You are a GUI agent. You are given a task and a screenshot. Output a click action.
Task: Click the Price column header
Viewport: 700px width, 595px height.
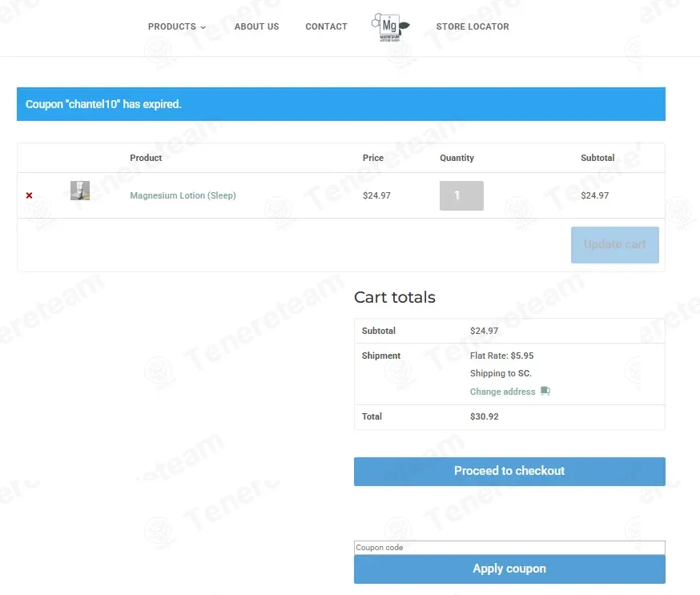click(373, 158)
